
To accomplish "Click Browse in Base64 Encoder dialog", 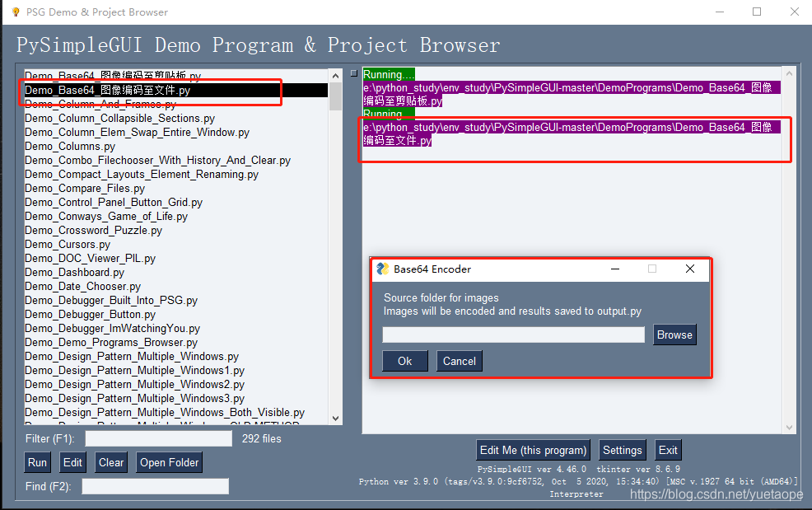I will [x=674, y=335].
